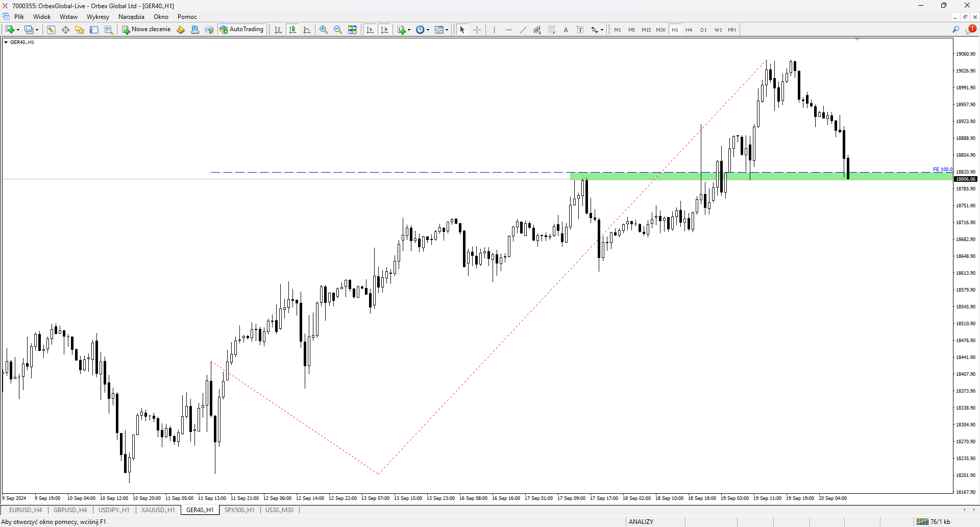Click the Nowe zlecenie button

[146, 30]
